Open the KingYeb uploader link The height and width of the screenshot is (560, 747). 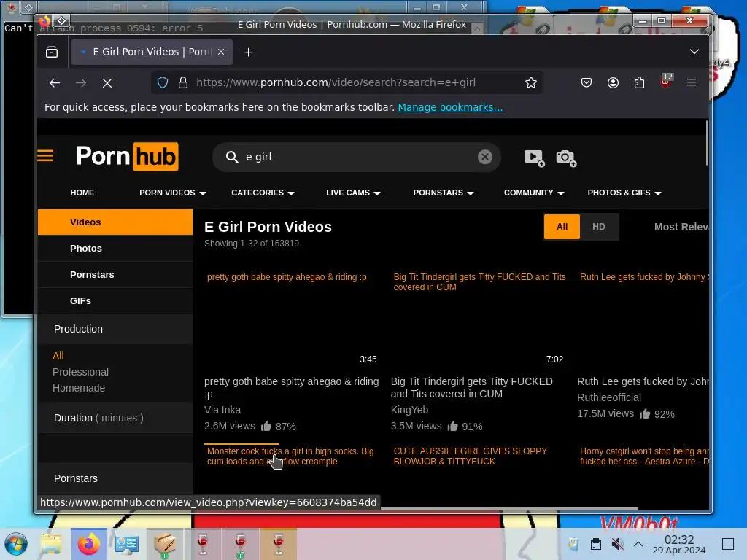[409, 410]
